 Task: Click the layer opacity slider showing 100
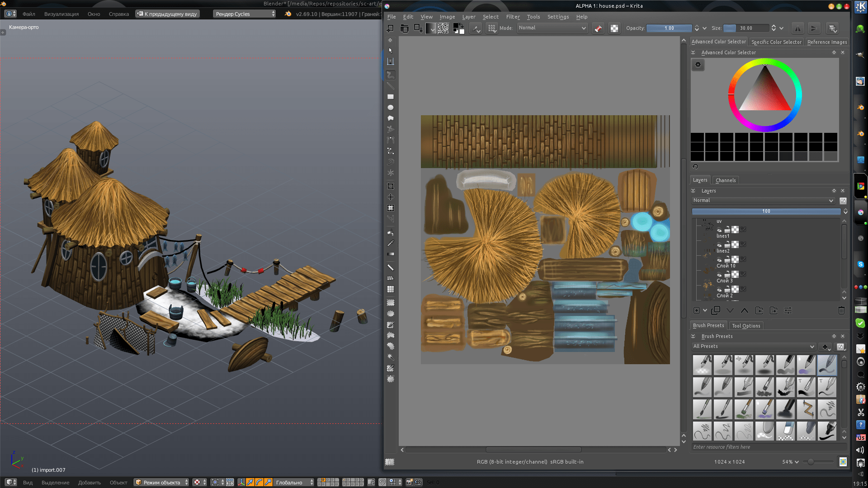[766, 211]
